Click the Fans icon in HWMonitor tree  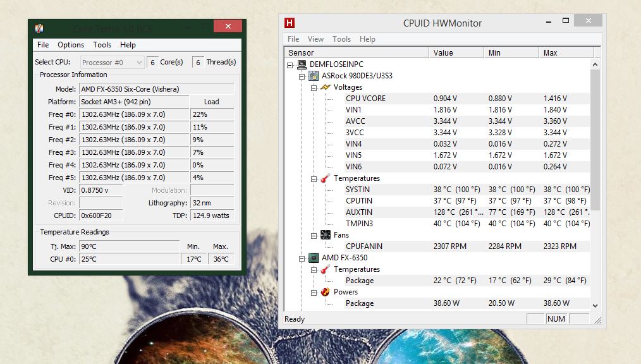tap(326, 235)
